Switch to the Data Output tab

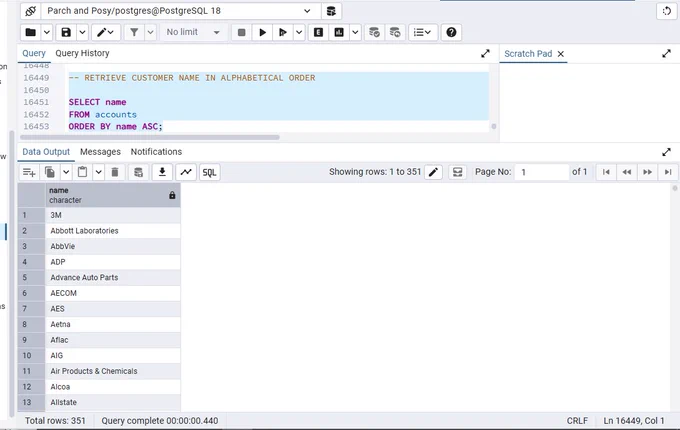[46, 152]
